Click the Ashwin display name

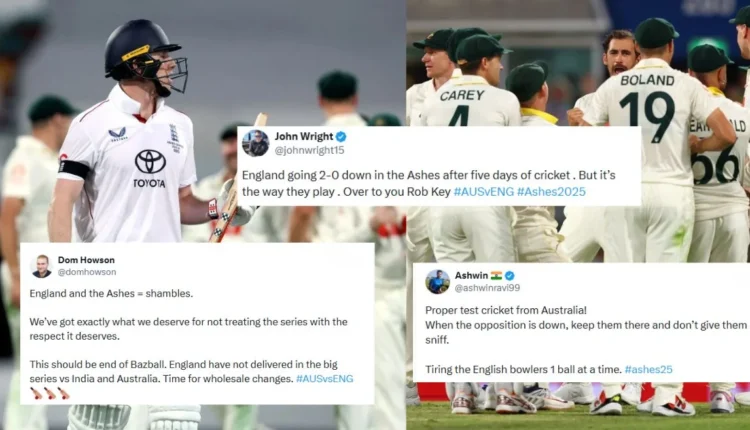(x=471, y=276)
